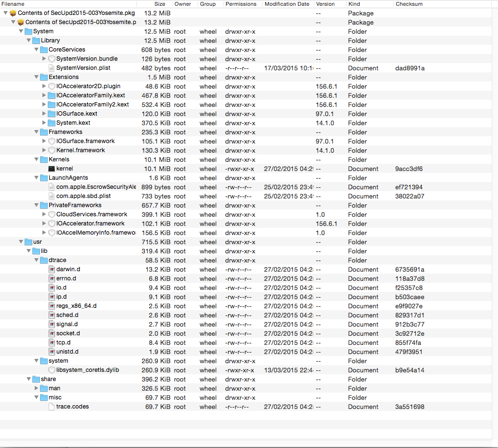Select the sched.d file name
This screenshot has height=448, width=498.
click(67, 315)
